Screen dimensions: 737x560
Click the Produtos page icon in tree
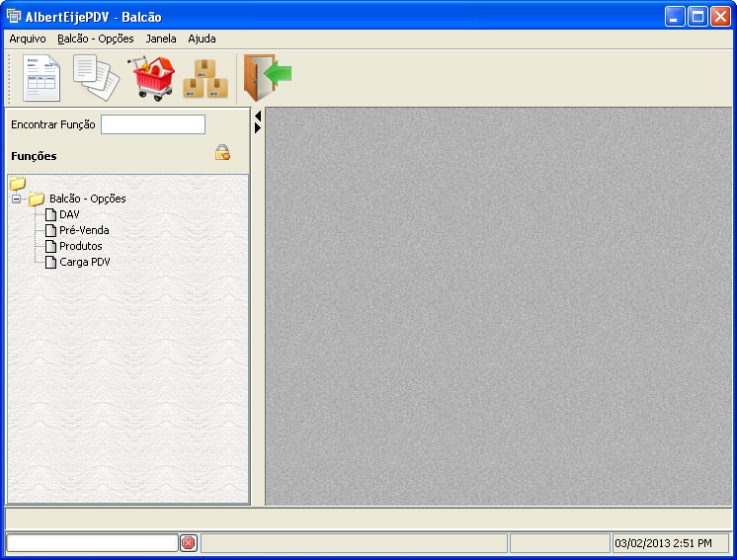point(50,246)
